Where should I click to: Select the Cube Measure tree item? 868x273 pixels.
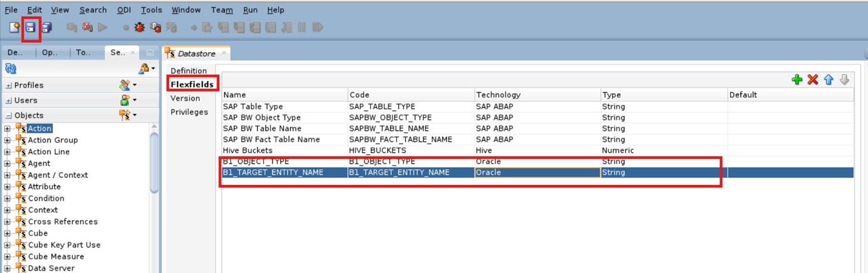56,256
